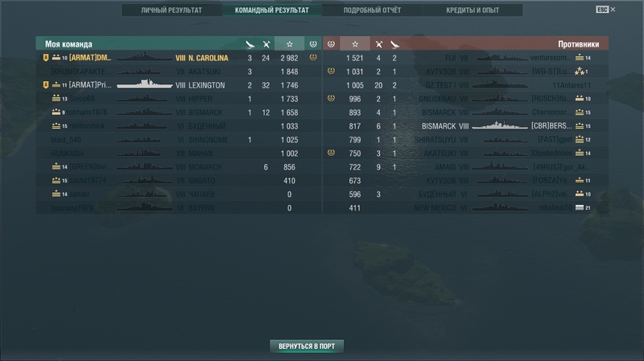644x361 pixels.
Task: Click the Вернуться в порт button
Action: [307, 347]
